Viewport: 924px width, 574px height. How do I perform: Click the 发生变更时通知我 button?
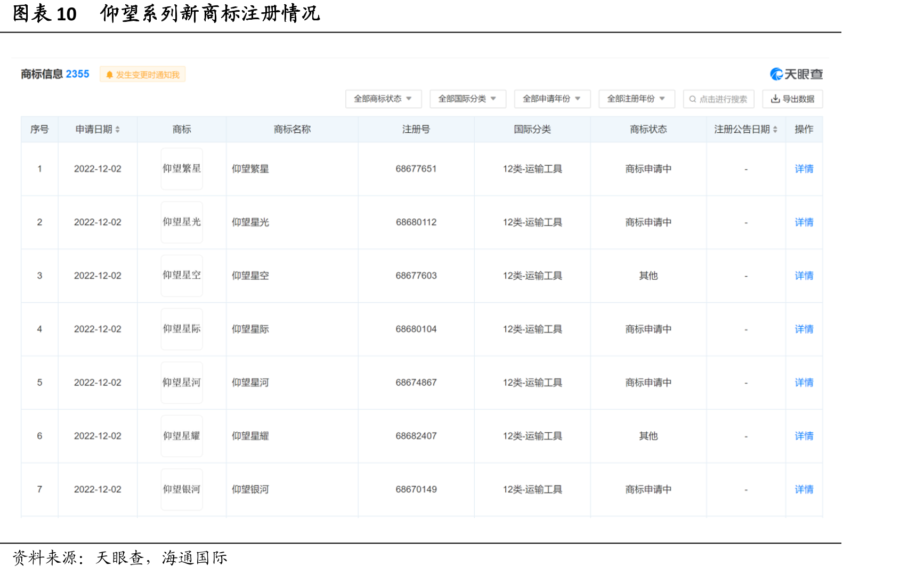click(142, 75)
